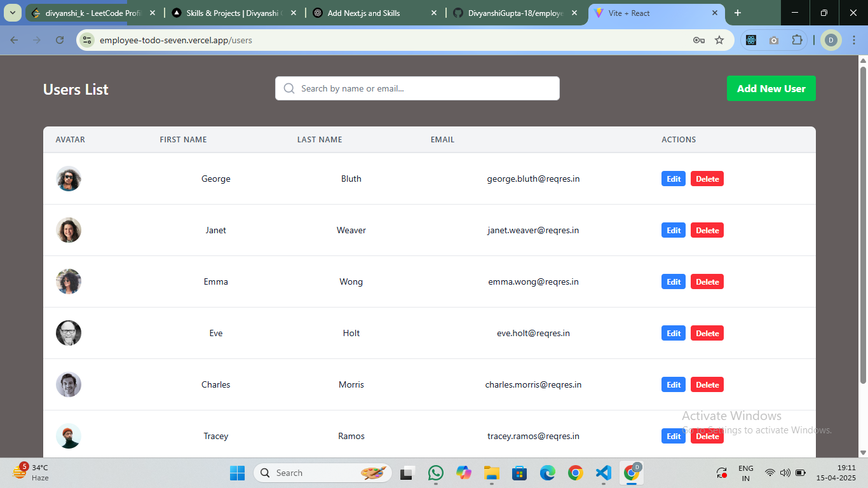Edit the Emma Wong row
Image resolution: width=868 pixels, height=488 pixels.
[x=674, y=281]
